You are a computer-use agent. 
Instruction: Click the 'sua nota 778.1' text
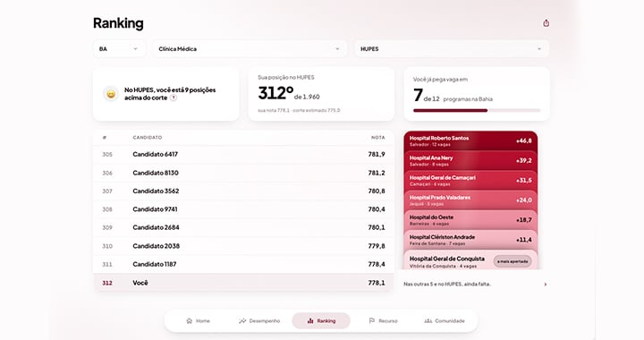pyautogui.click(x=274, y=110)
